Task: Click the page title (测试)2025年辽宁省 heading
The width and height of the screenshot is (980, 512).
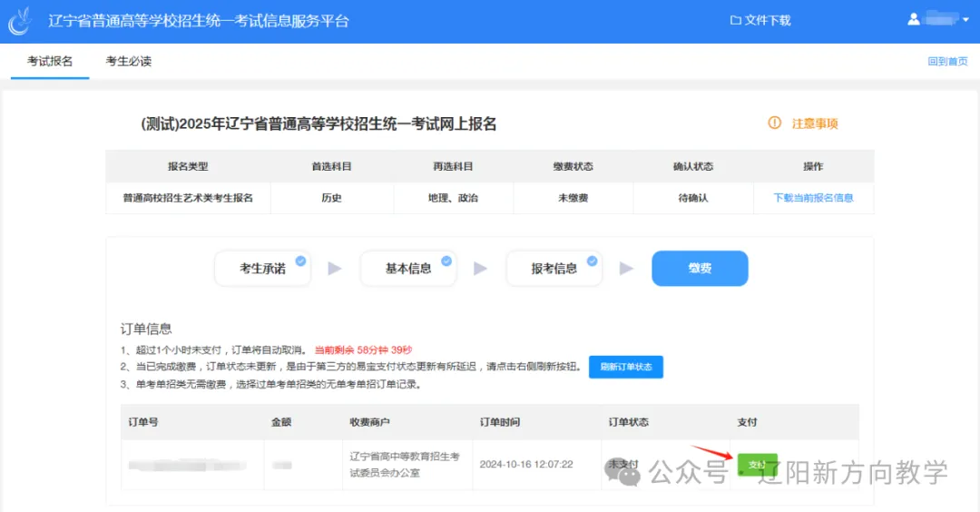Action: click(318, 123)
